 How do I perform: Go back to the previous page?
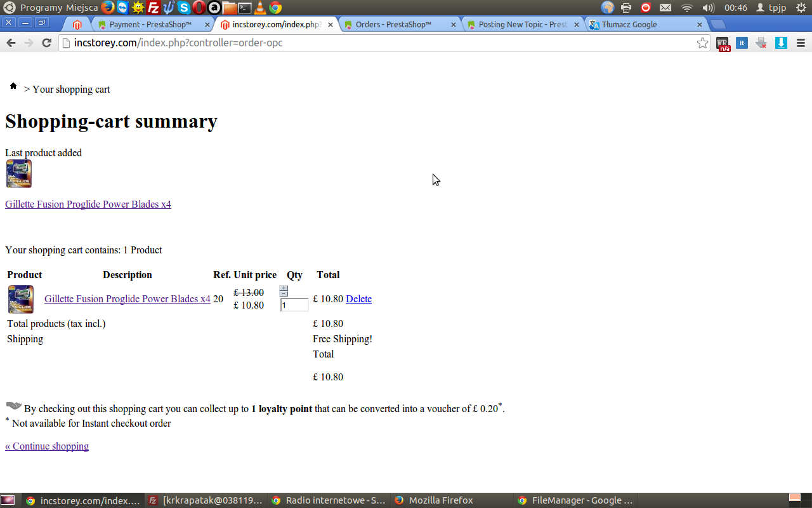click(x=11, y=43)
